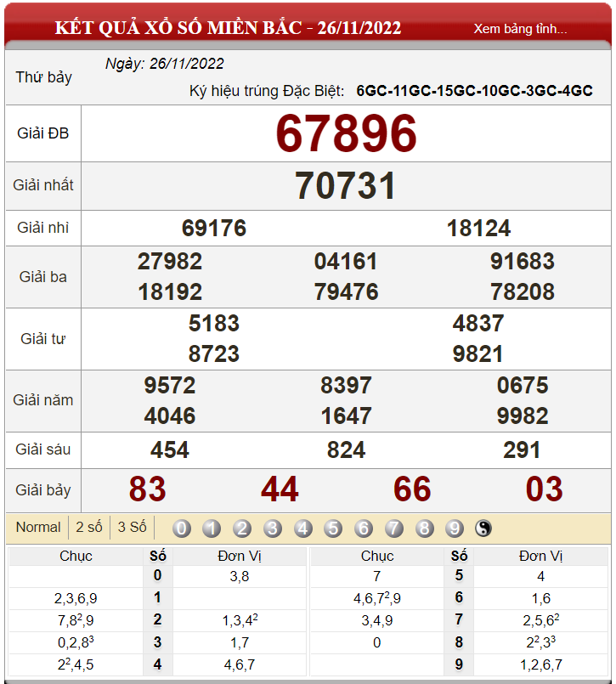Viewport: 616px width, 684px height.
Task: Click the digit 8 filter circle
Action: [424, 529]
